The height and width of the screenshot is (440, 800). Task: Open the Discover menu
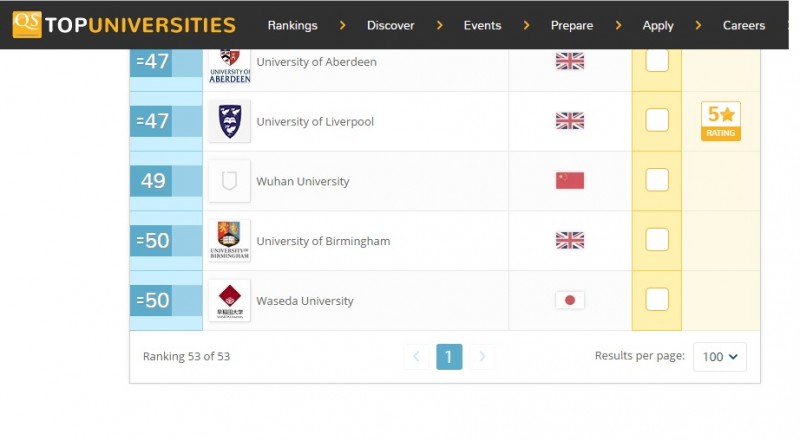(390, 25)
